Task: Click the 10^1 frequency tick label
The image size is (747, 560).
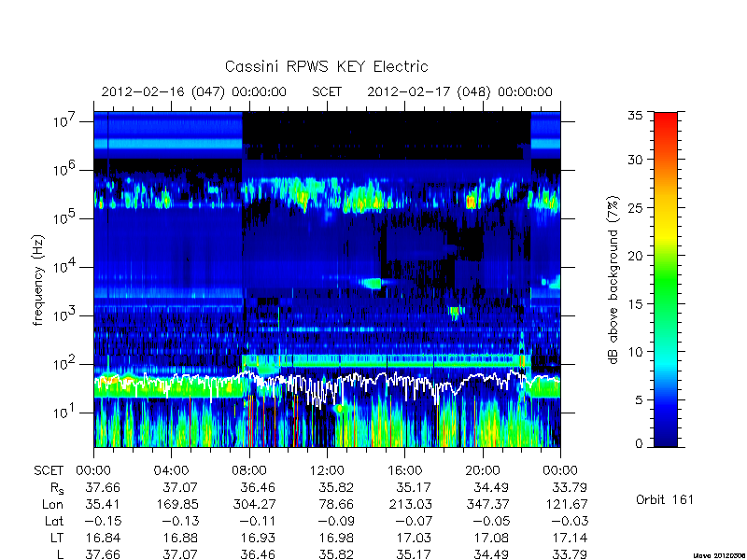Action: [65, 412]
